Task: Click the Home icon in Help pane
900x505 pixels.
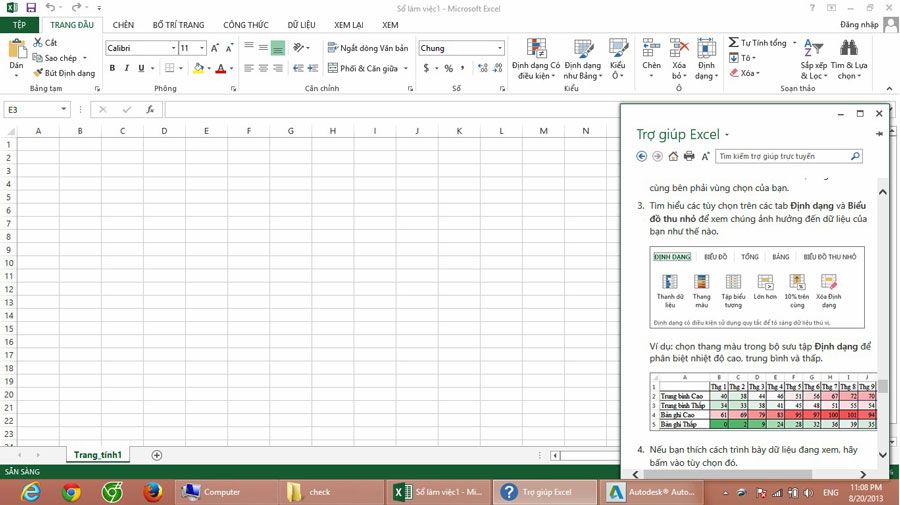Action: coord(673,156)
